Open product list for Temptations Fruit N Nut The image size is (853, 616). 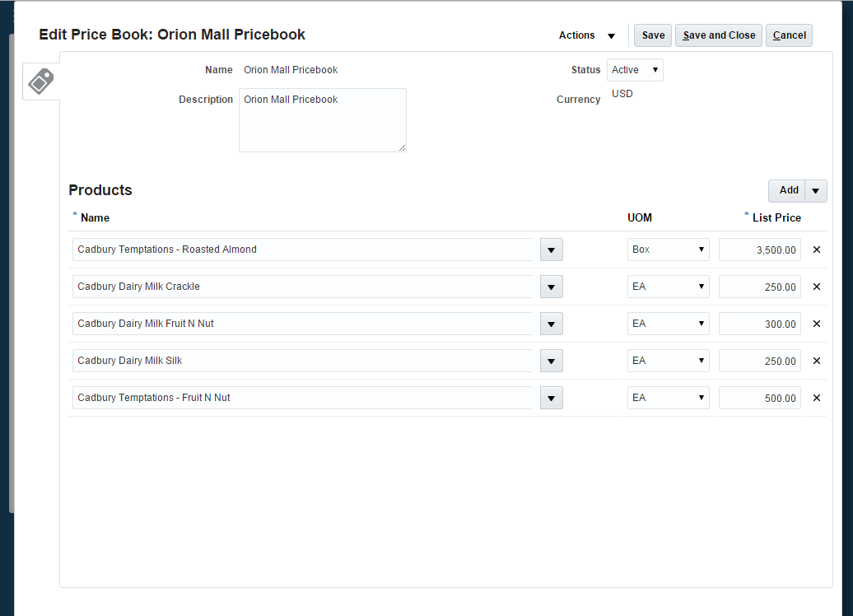tap(551, 398)
